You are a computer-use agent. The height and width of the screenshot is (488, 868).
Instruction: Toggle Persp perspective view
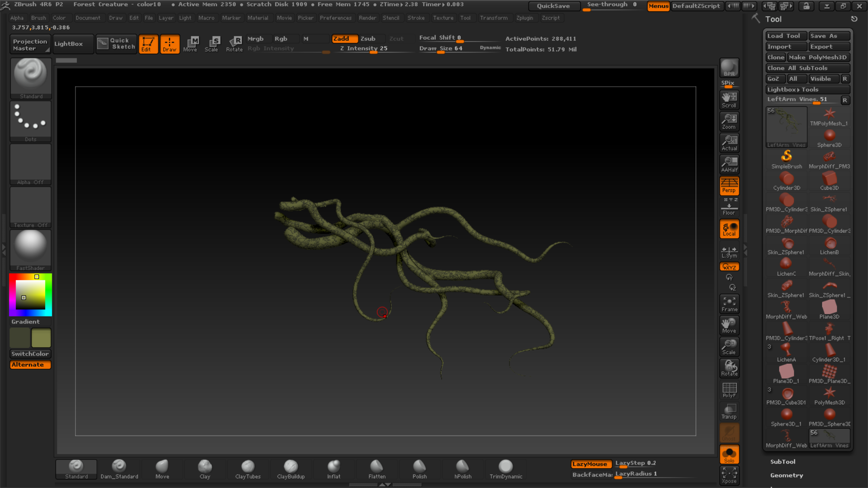tap(729, 185)
